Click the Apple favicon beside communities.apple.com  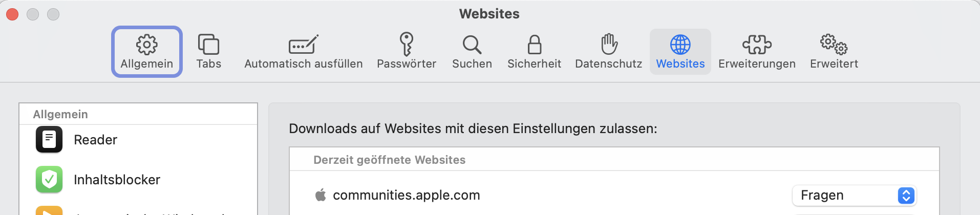321,195
